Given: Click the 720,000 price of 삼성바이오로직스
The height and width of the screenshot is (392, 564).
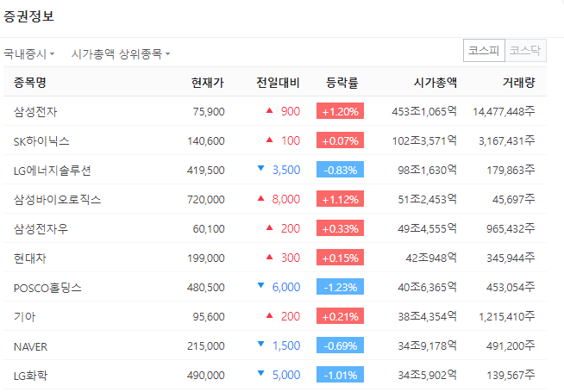Looking at the screenshot, I should 206,200.
